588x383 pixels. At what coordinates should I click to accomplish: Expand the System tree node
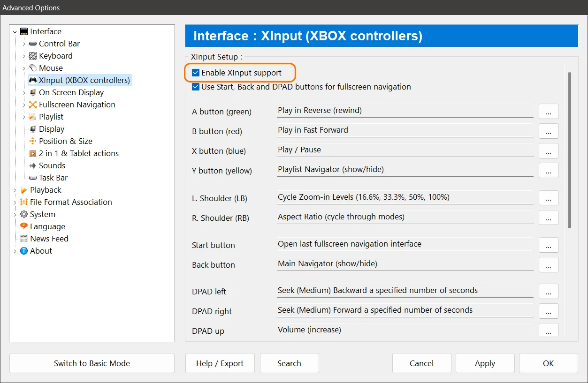15,215
